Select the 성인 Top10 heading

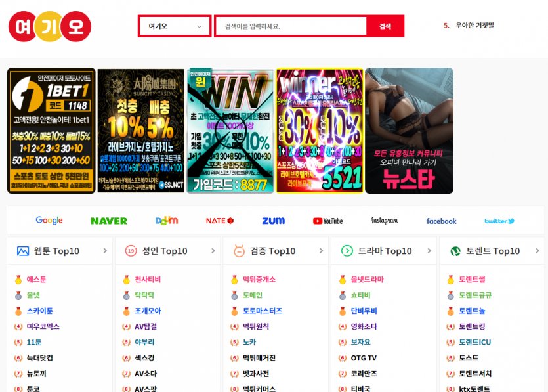(x=165, y=251)
